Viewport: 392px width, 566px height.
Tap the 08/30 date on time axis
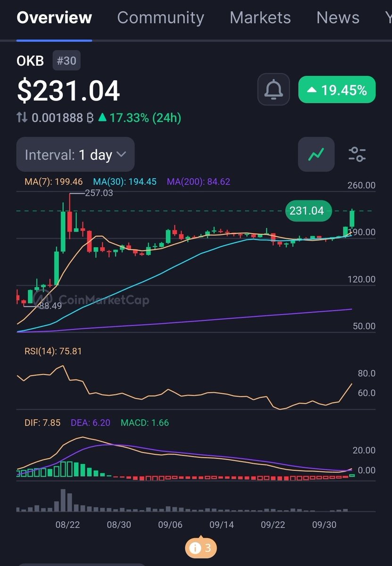coord(119,525)
